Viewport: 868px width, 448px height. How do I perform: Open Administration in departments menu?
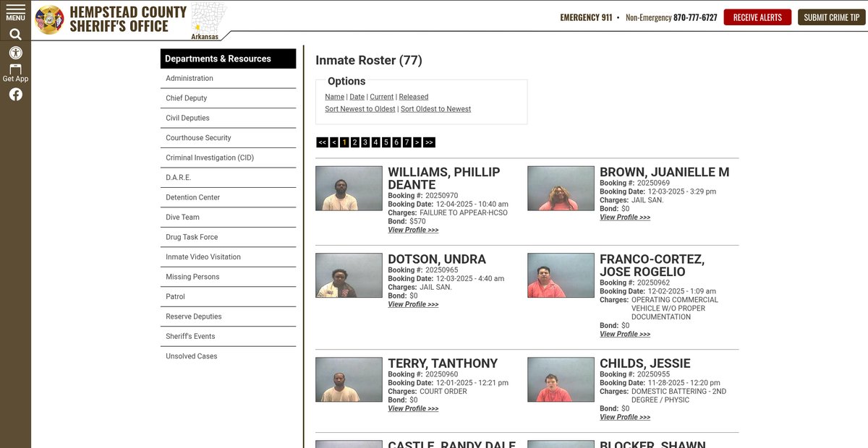(x=228, y=78)
